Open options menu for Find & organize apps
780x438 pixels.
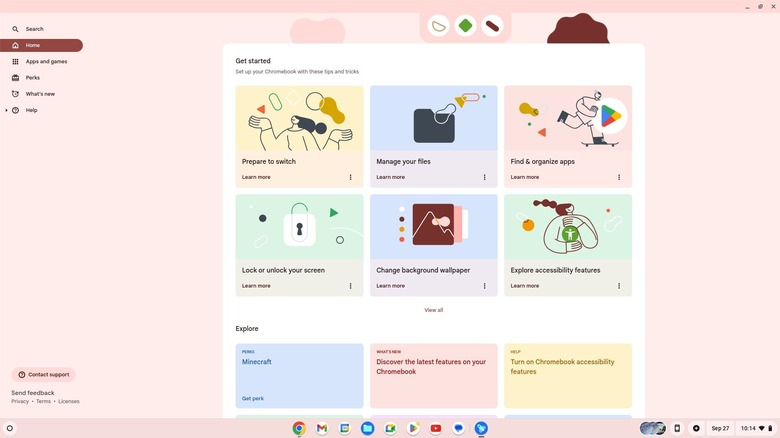point(619,177)
